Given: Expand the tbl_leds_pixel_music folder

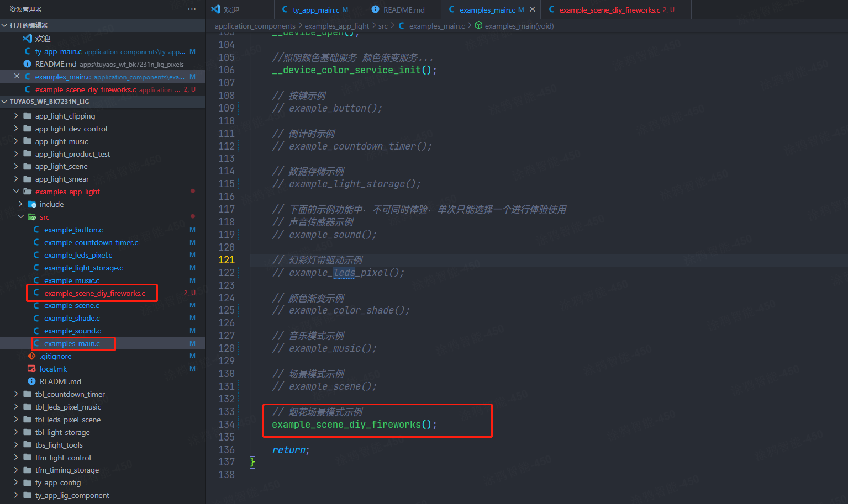Looking at the screenshot, I should tap(16, 407).
